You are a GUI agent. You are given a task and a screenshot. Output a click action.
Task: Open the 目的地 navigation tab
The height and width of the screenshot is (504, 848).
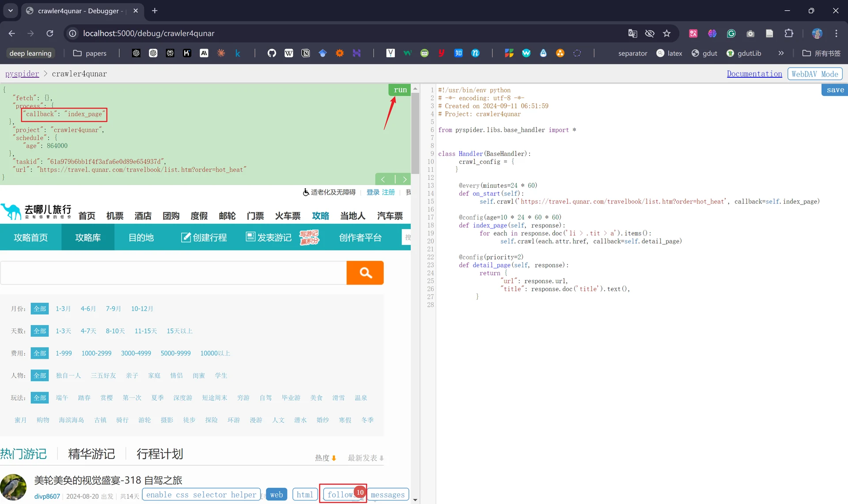coord(141,237)
